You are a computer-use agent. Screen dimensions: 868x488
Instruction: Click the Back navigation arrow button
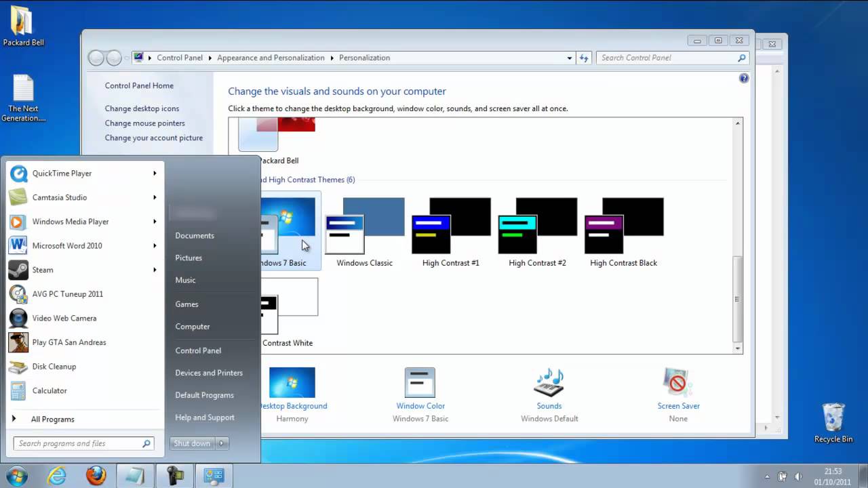(x=96, y=58)
